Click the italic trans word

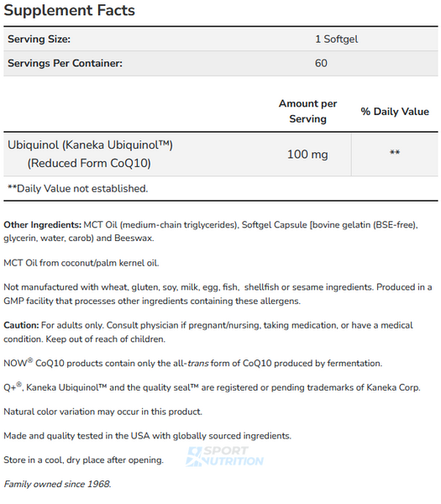click(x=198, y=363)
